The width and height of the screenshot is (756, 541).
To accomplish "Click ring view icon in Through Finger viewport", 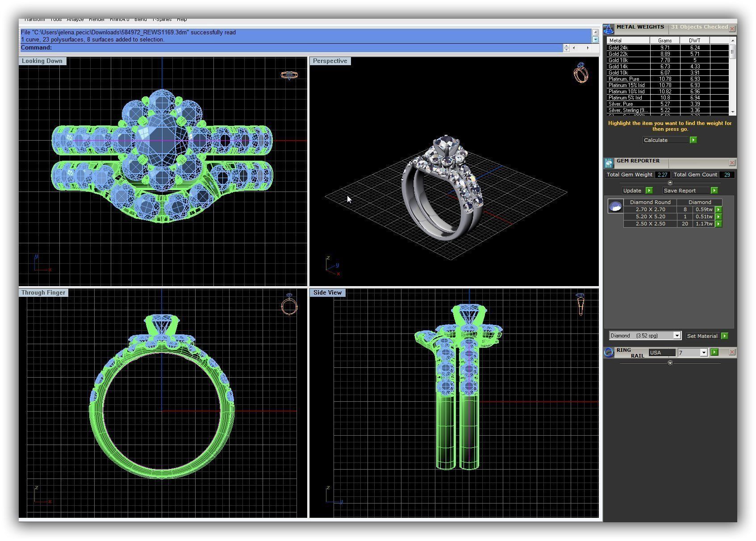I will [289, 304].
